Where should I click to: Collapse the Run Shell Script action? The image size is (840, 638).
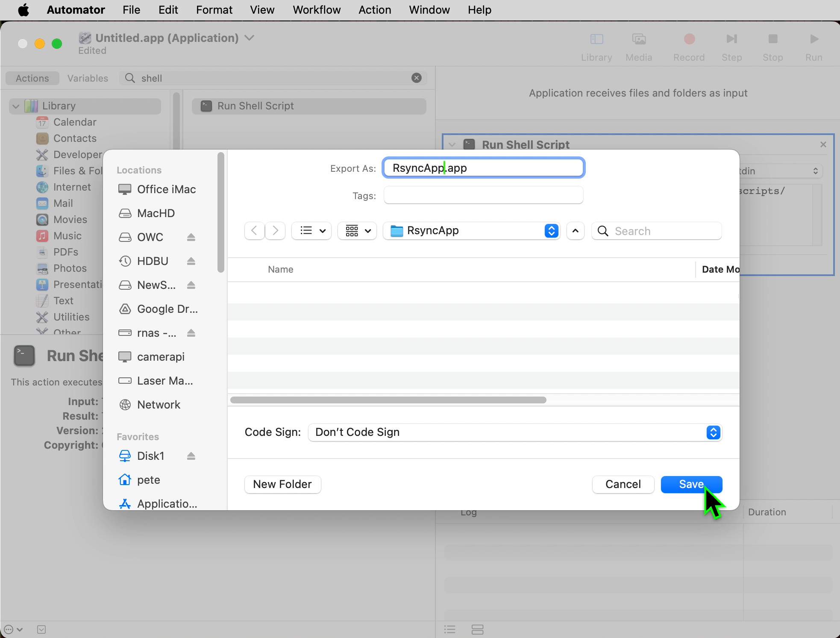point(452,144)
